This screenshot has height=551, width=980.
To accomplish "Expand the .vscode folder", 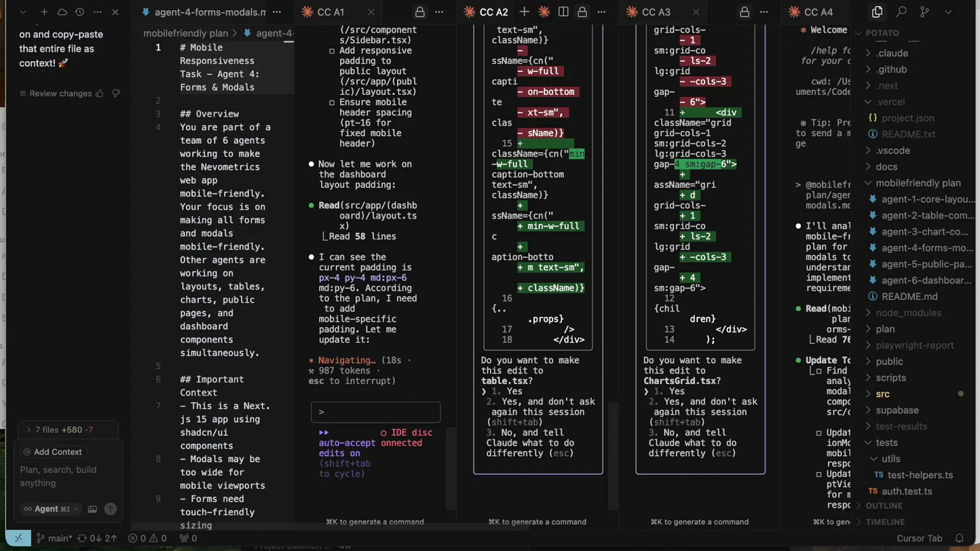I will click(x=893, y=151).
